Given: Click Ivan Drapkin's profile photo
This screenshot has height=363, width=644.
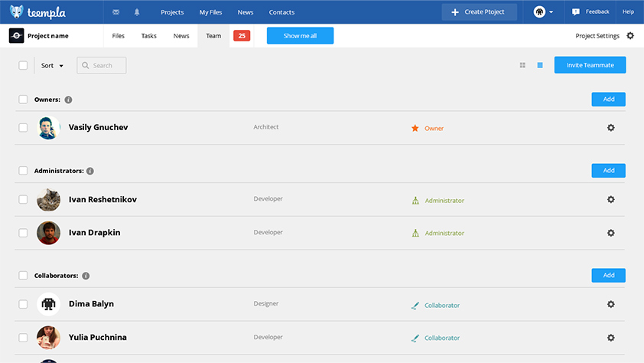Looking at the screenshot, I should click(x=48, y=233).
